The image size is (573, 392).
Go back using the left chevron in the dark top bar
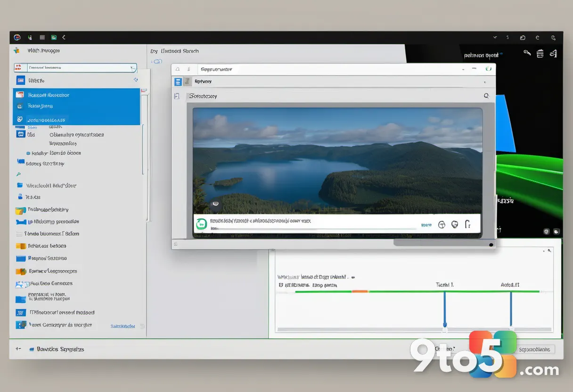pos(64,37)
